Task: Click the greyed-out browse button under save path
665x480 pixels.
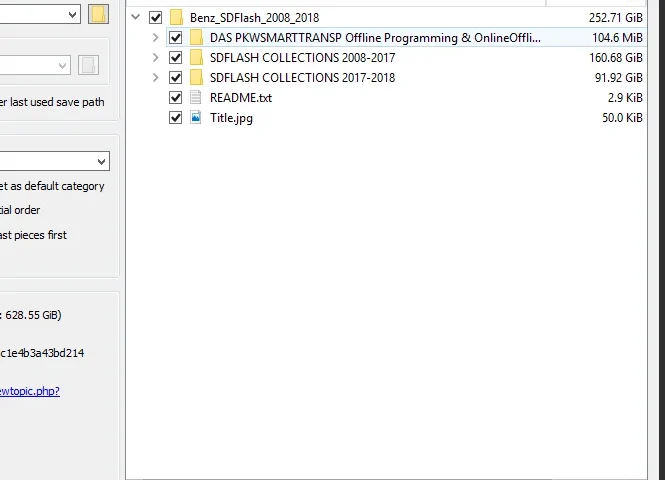Action: pos(89,65)
